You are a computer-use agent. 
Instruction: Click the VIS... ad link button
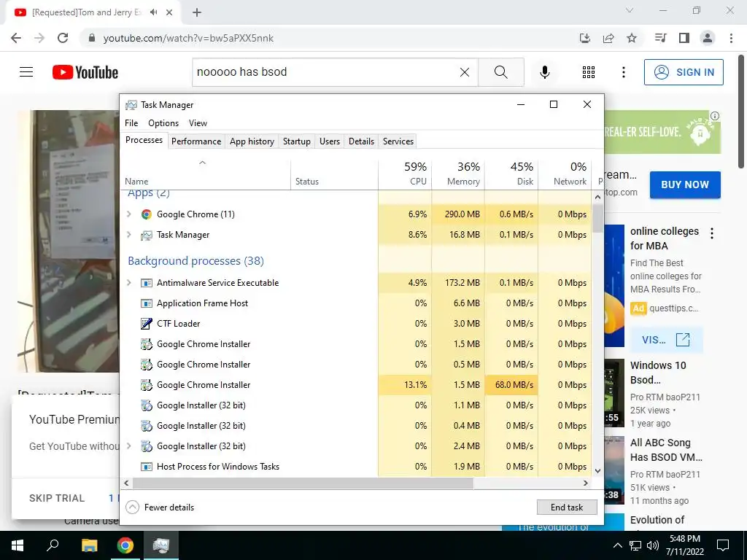click(666, 340)
